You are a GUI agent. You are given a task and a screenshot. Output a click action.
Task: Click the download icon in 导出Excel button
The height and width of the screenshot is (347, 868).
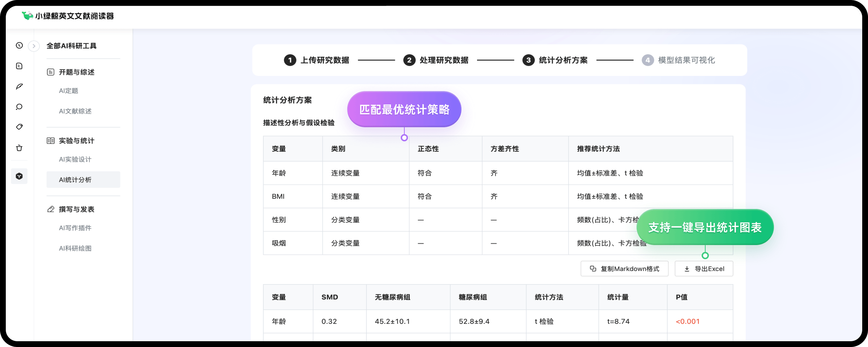click(x=687, y=269)
